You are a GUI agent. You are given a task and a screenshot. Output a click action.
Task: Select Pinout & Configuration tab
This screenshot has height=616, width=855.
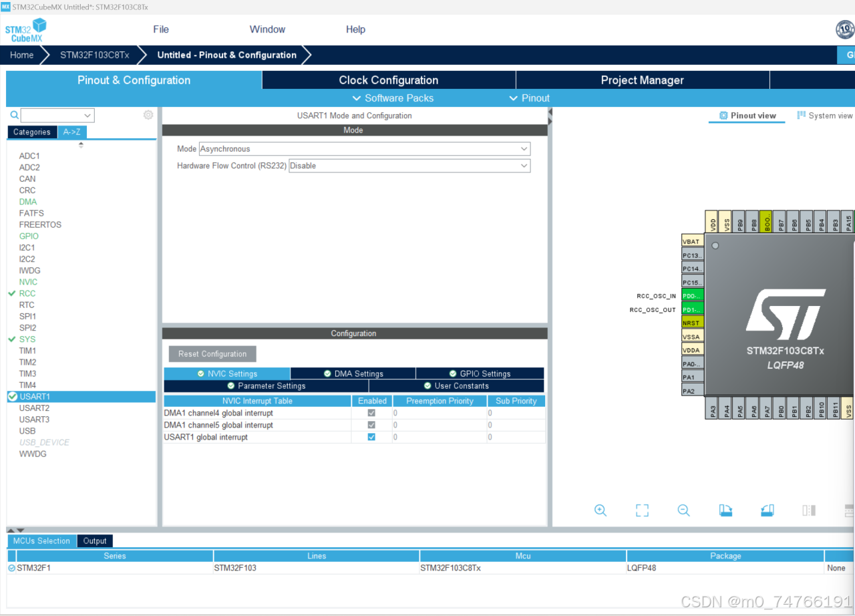click(134, 80)
